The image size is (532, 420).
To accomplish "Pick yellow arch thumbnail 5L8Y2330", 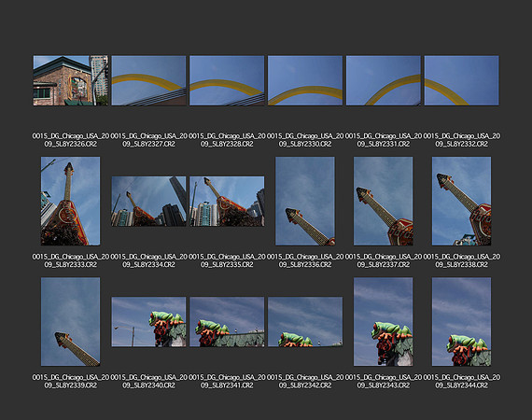I will [305, 81].
